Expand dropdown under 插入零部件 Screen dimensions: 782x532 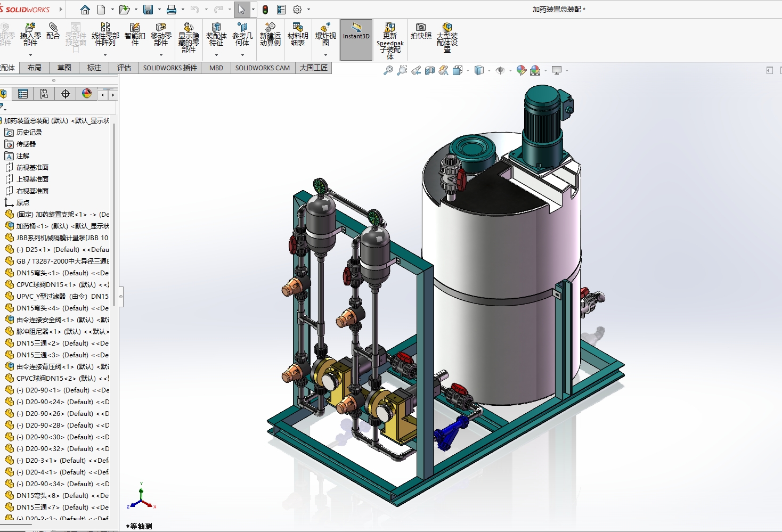click(x=30, y=55)
